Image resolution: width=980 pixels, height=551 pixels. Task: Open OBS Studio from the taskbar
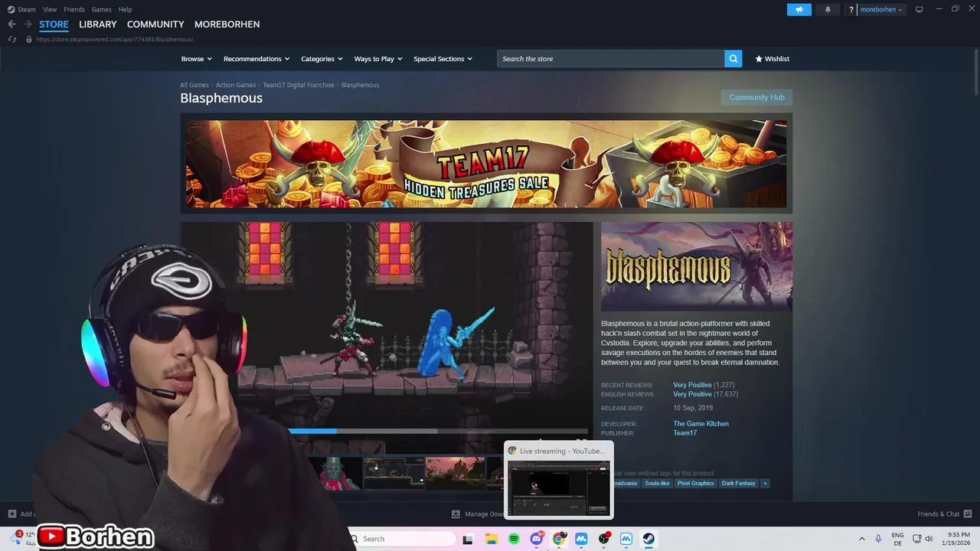coord(603,539)
